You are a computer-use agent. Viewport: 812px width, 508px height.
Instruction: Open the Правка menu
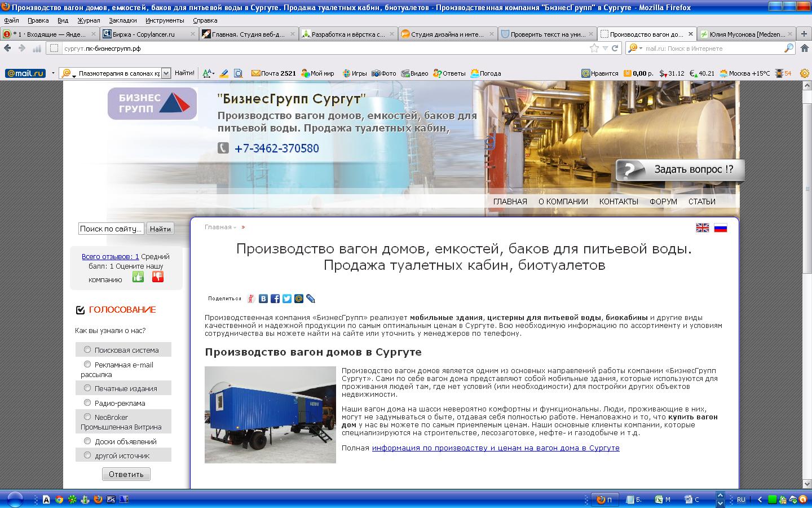(38, 20)
